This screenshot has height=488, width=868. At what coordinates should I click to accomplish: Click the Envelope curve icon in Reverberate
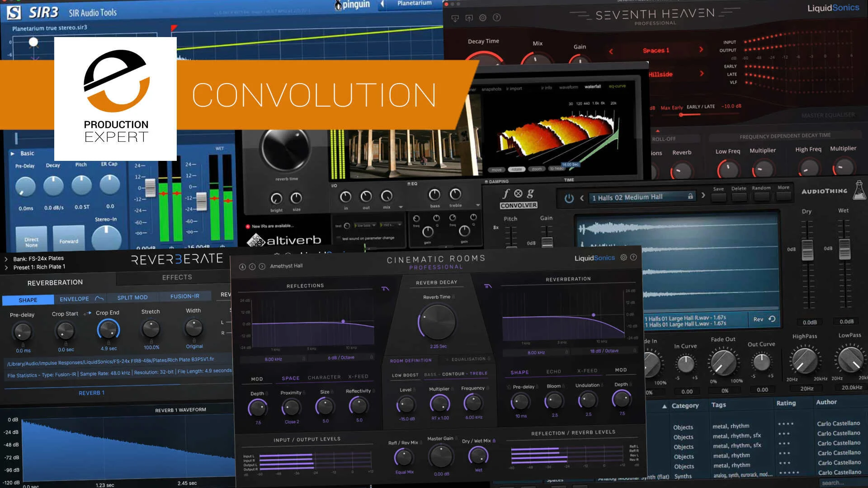[x=99, y=298]
